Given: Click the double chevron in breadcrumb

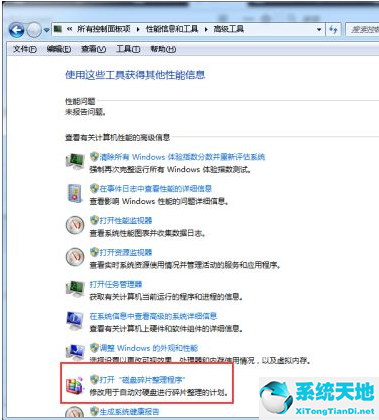Looking at the screenshot, I should coord(69,29).
